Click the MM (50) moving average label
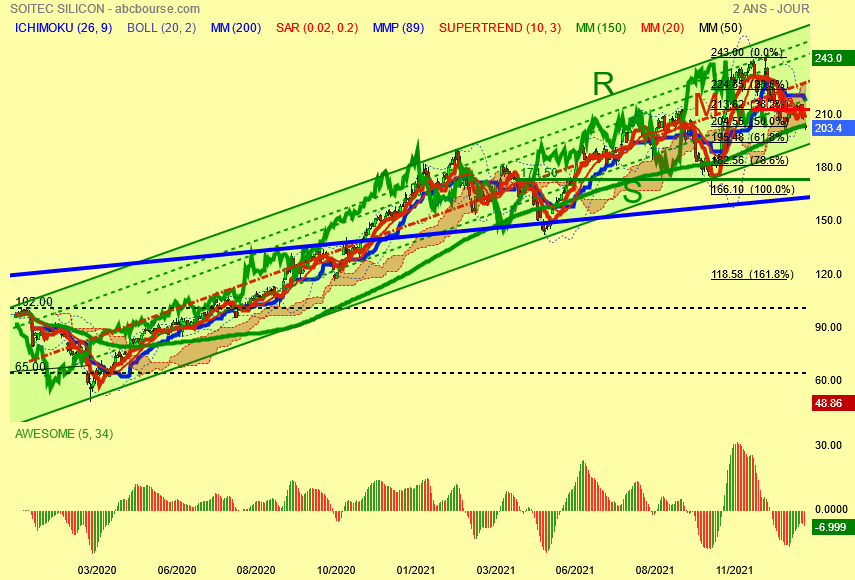855x580 pixels. [720, 28]
